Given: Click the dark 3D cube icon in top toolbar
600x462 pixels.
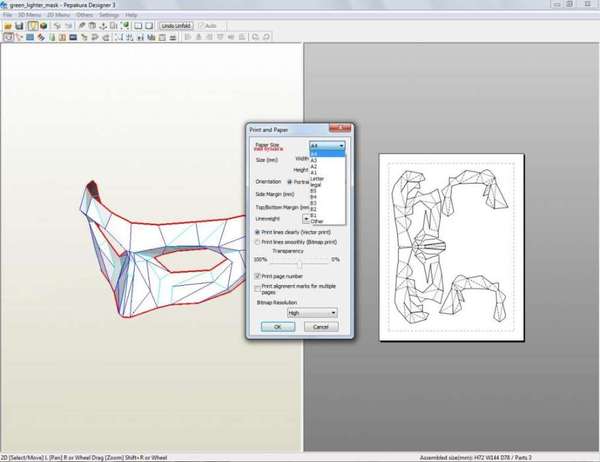Looking at the screenshot, I should click(43, 26).
